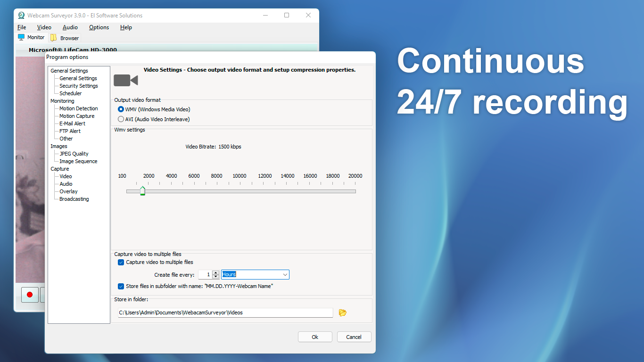Select E-Mail Alert monitoring settings
The width and height of the screenshot is (644, 362).
pyautogui.click(x=73, y=123)
